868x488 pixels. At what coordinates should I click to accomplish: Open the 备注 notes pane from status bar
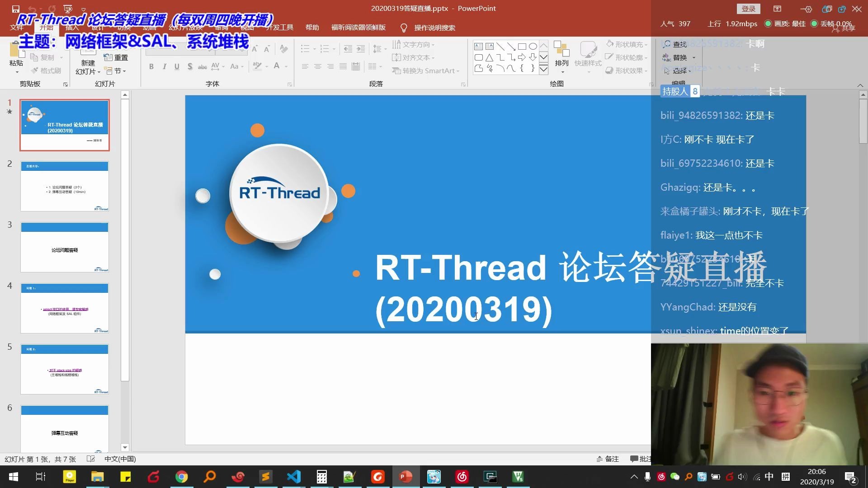[608, 459]
